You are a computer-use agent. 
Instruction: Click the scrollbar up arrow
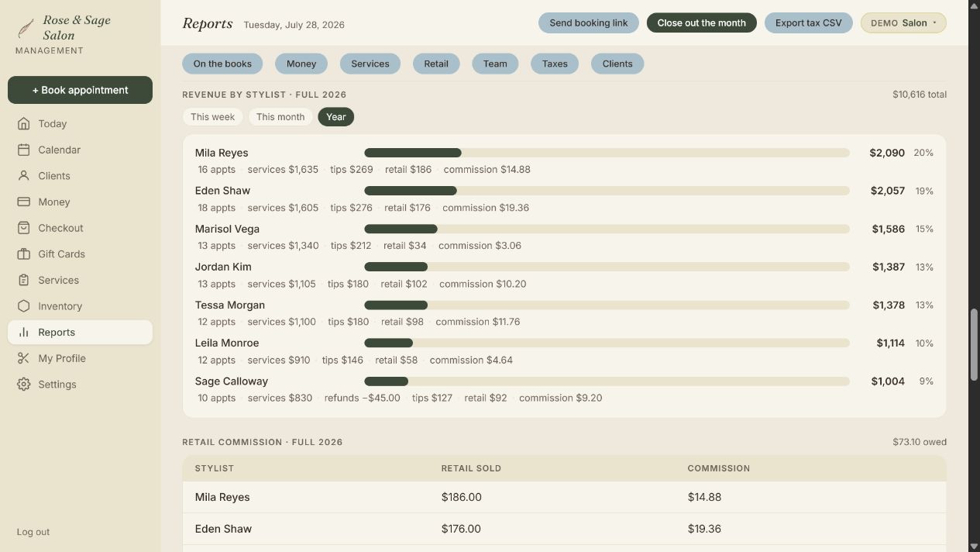pos(974,5)
